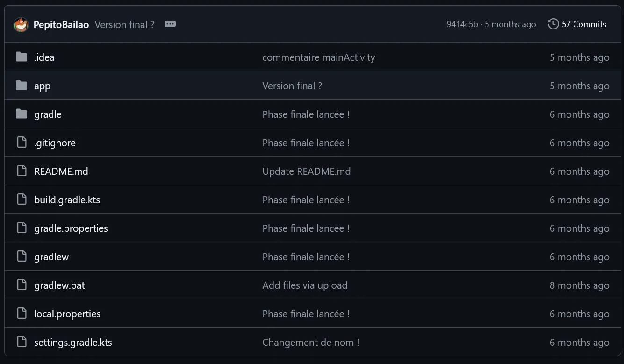The height and width of the screenshot is (364, 624).
Task: Expand commit message with ellipsis button
Action: pyautogui.click(x=170, y=24)
